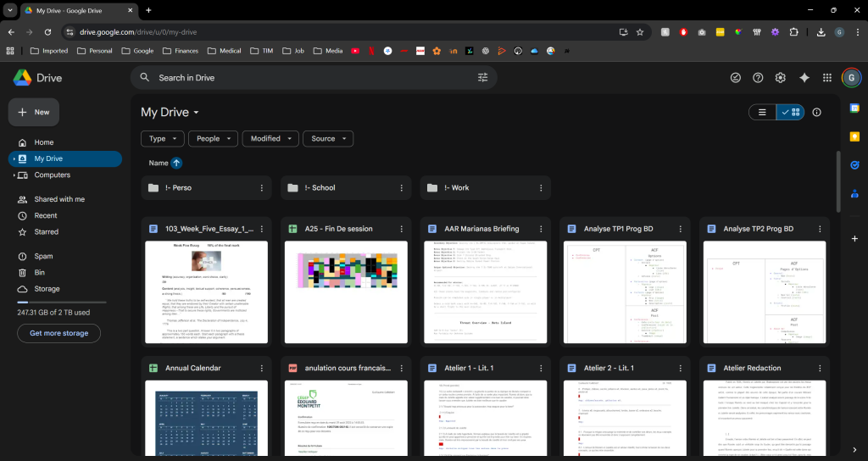Open Drive settings gear icon
The width and height of the screenshot is (868, 461).
(x=781, y=78)
